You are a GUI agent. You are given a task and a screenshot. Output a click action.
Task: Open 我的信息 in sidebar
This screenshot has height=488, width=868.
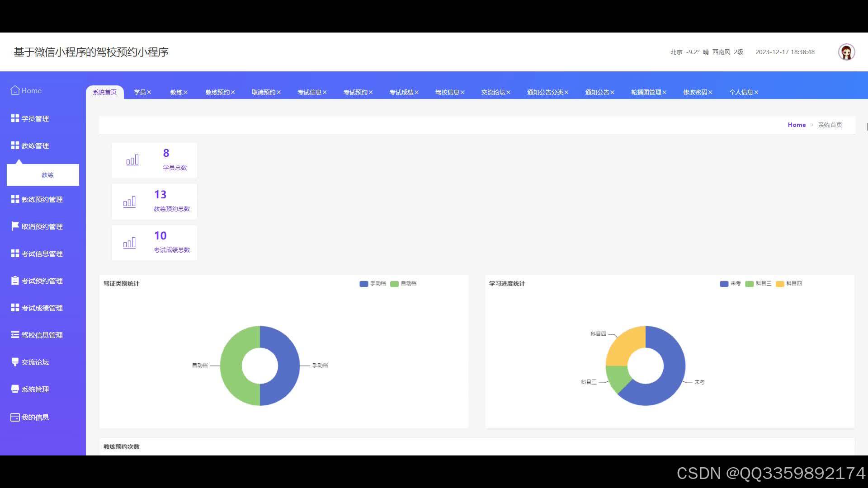(43, 417)
